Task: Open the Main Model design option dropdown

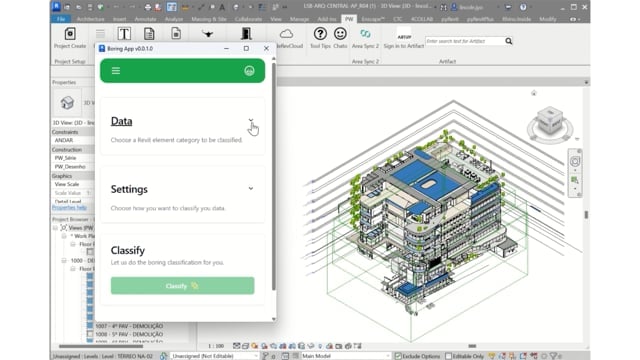Action: [x=345, y=356]
